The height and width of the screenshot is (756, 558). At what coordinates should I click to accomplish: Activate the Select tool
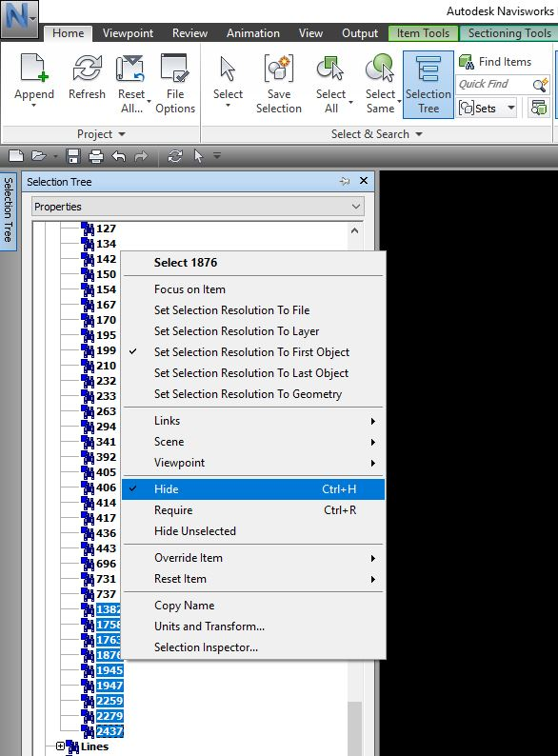pyautogui.click(x=228, y=68)
